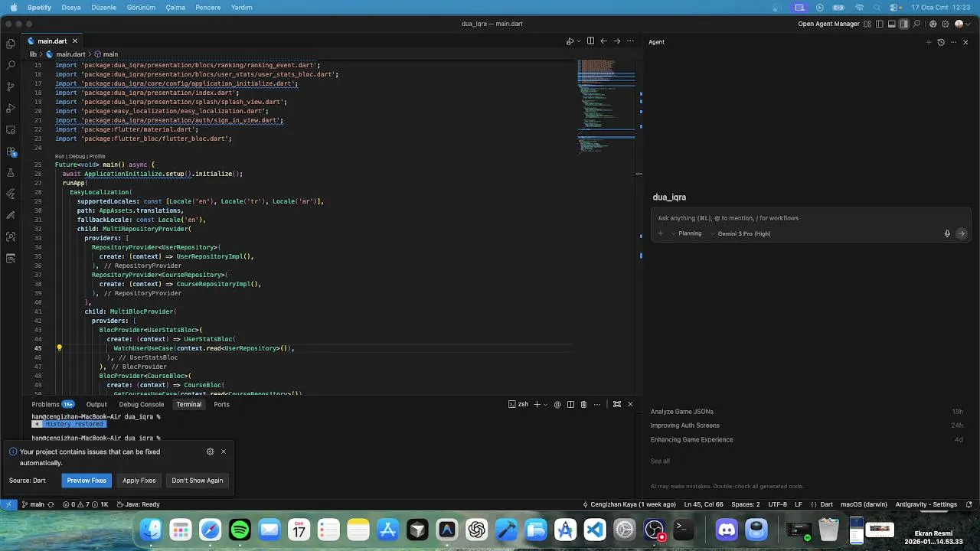Open the Explorer view in activity bar

coord(11,44)
